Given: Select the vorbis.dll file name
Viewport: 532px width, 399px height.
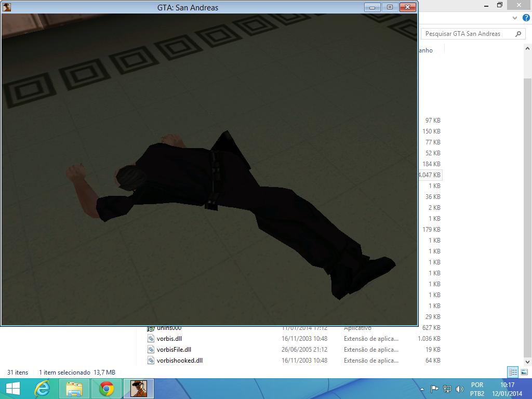Looking at the screenshot, I should coord(169,339).
